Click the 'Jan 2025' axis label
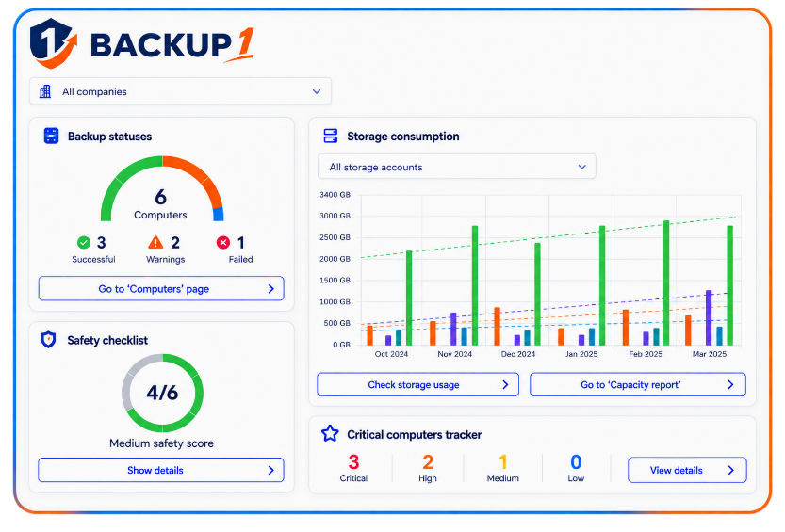The height and width of the screenshot is (532, 785). 581,354
